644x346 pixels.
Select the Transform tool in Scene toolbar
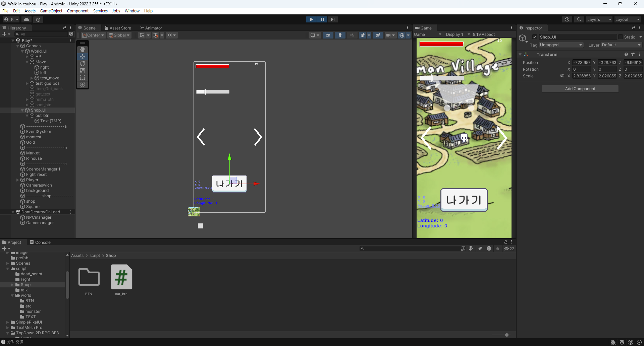pyautogui.click(x=83, y=85)
